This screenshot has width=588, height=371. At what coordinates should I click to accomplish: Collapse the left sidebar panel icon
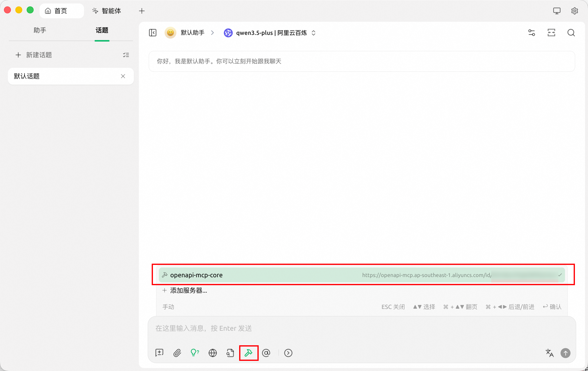153,33
